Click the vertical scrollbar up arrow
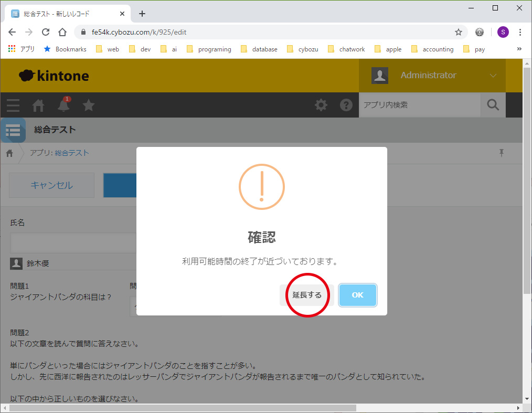The width and height of the screenshot is (532, 413). click(527, 63)
